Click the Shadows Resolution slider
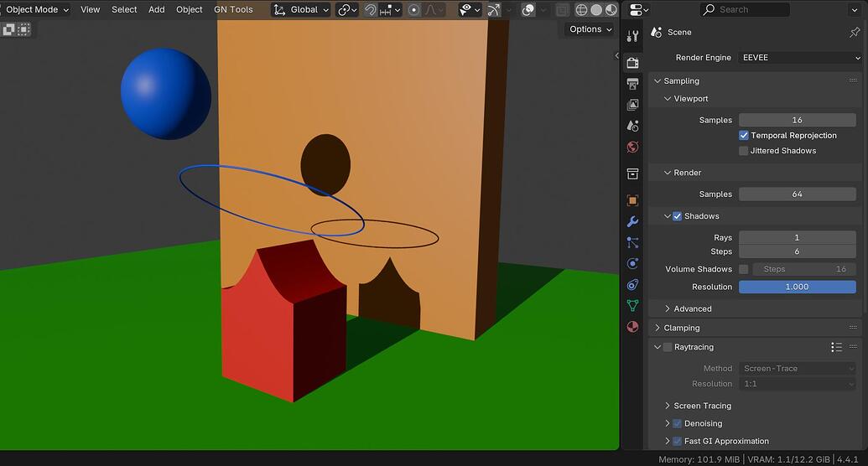The image size is (868, 466). [798, 287]
